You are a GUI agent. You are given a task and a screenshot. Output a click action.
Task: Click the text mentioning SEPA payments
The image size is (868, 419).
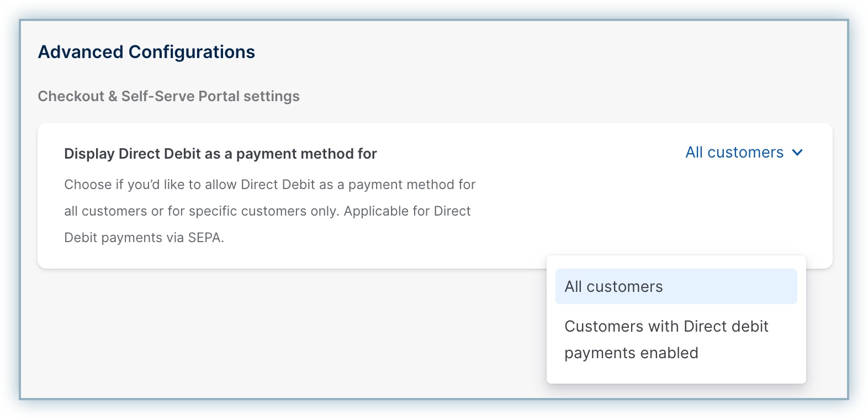pos(144,238)
